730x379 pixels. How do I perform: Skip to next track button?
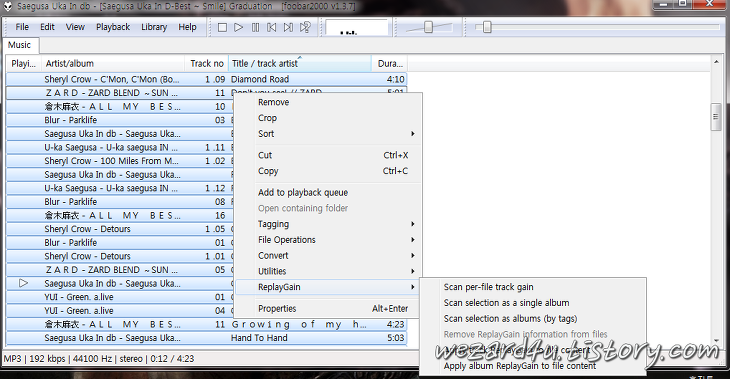pyautogui.click(x=289, y=27)
